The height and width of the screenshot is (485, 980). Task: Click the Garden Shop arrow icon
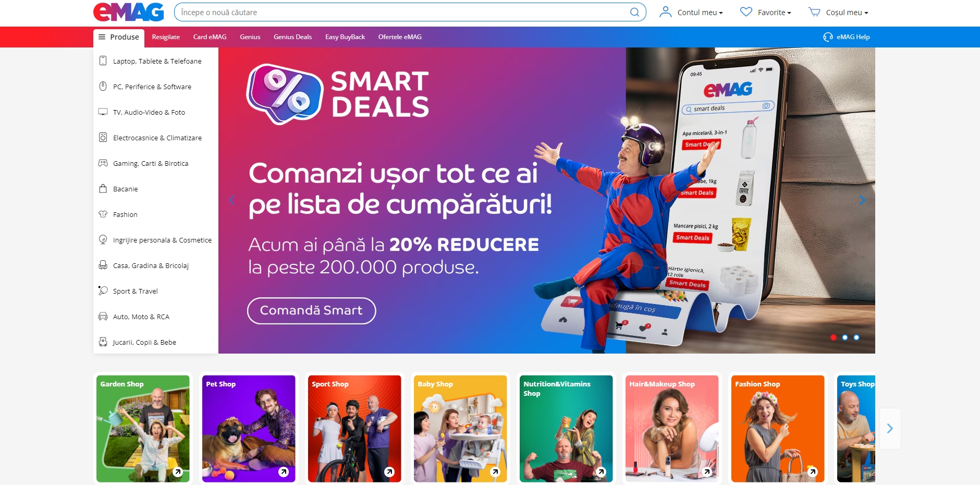click(178, 472)
